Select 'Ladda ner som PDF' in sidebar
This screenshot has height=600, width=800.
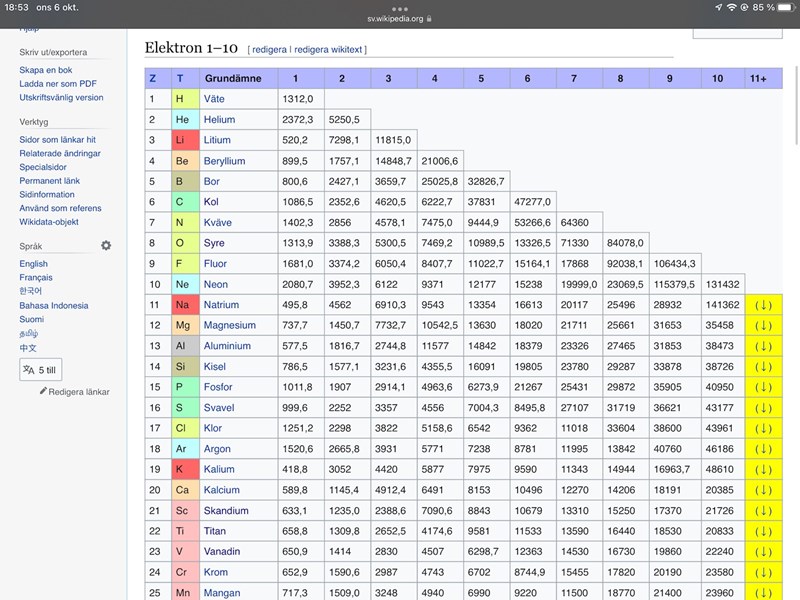(58, 84)
